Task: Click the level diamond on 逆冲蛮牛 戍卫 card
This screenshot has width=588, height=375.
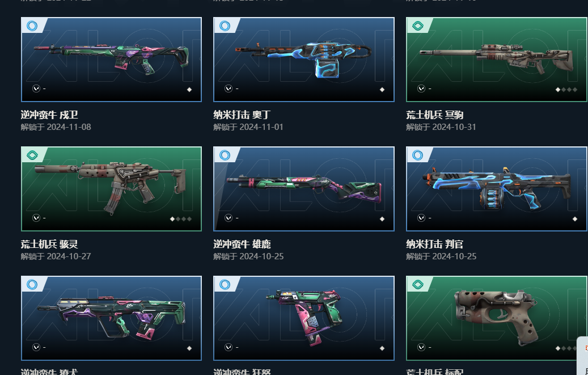Action: pyautogui.click(x=189, y=89)
